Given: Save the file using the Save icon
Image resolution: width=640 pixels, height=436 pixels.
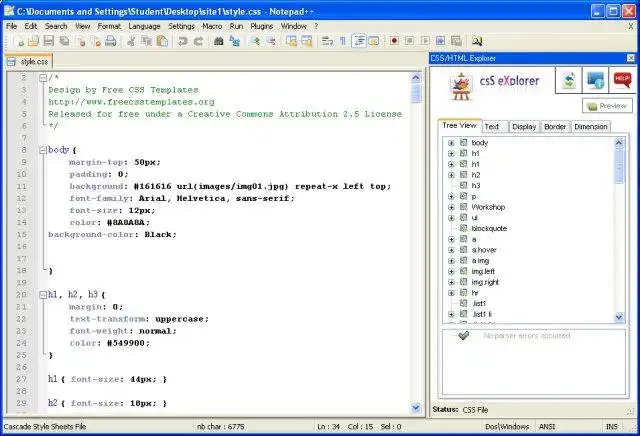Looking at the screenshot, I should pos(49,41).
